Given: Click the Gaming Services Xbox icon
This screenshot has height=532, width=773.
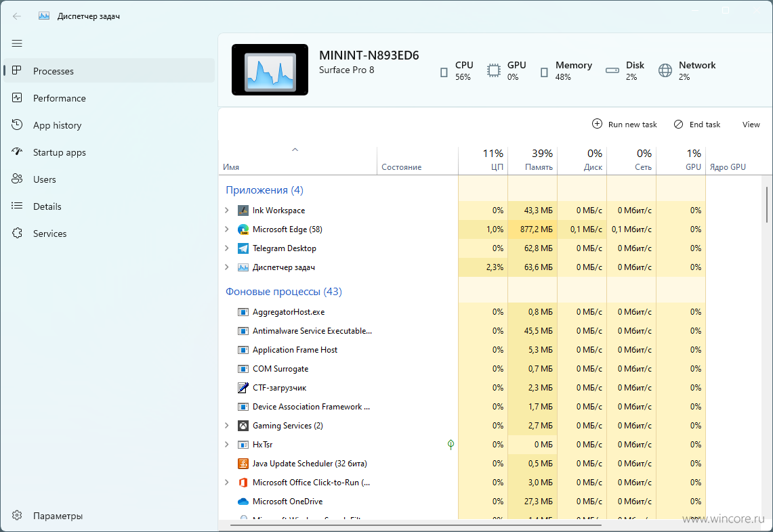Looking at the screenshot, I should point(243,426).
